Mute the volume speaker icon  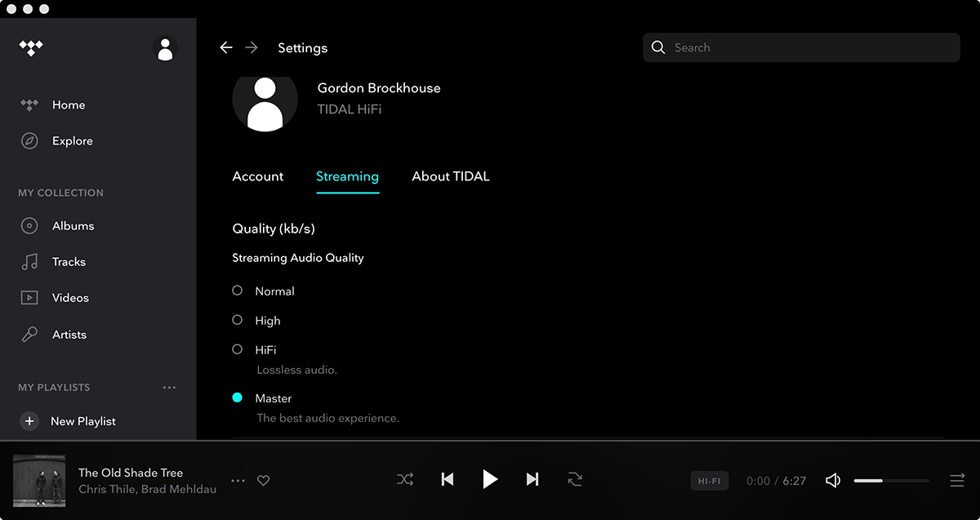833,481
